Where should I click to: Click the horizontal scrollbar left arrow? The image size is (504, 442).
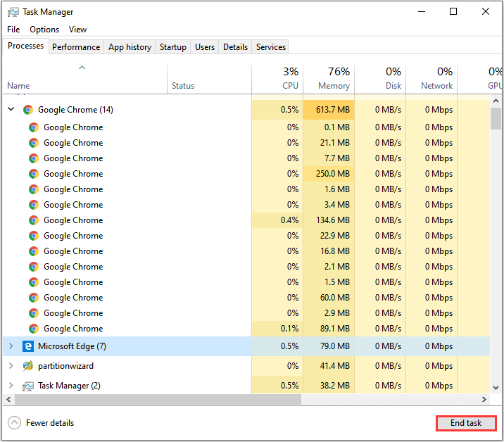tap(8, 400)
